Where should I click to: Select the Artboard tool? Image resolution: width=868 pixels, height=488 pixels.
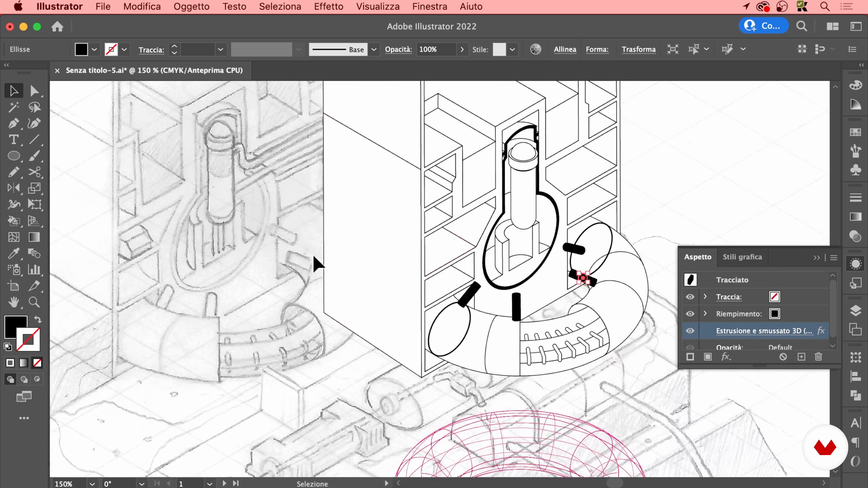tap(14, 286)
